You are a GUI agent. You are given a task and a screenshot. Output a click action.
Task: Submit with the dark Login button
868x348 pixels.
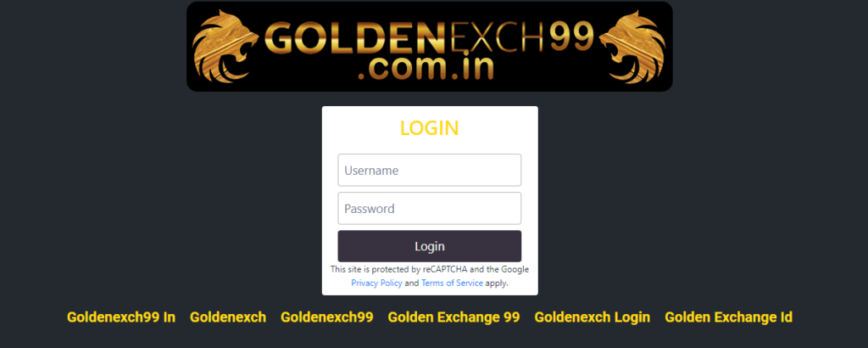[x=430, y=246]
